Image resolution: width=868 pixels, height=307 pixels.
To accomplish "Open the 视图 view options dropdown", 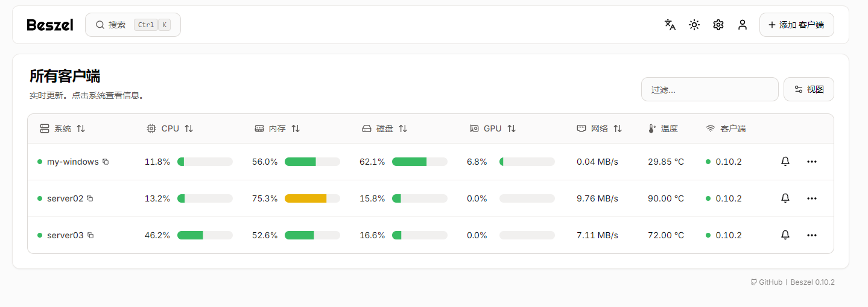I will point(808,89).
